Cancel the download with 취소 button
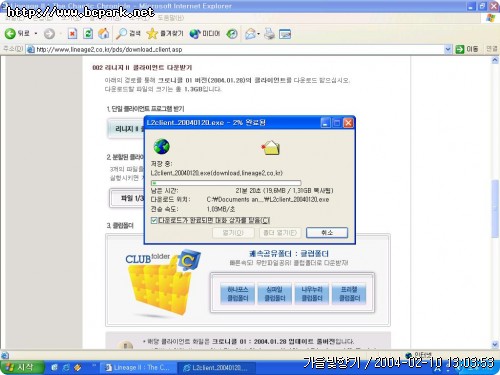This screenshot has height=375, width=500. tap(327, 233)
